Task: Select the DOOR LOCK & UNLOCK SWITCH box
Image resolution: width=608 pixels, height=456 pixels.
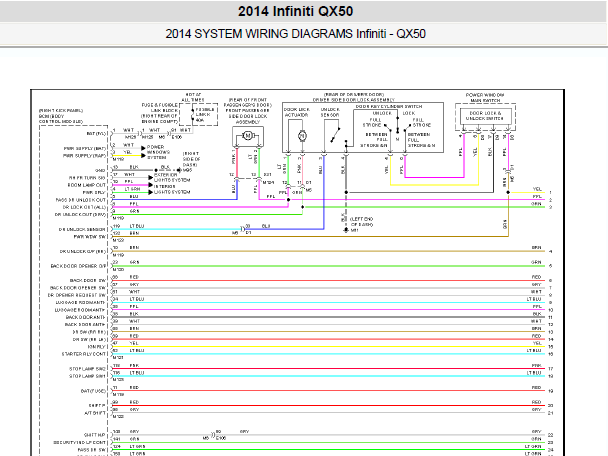Action: (x=485, y=116)
